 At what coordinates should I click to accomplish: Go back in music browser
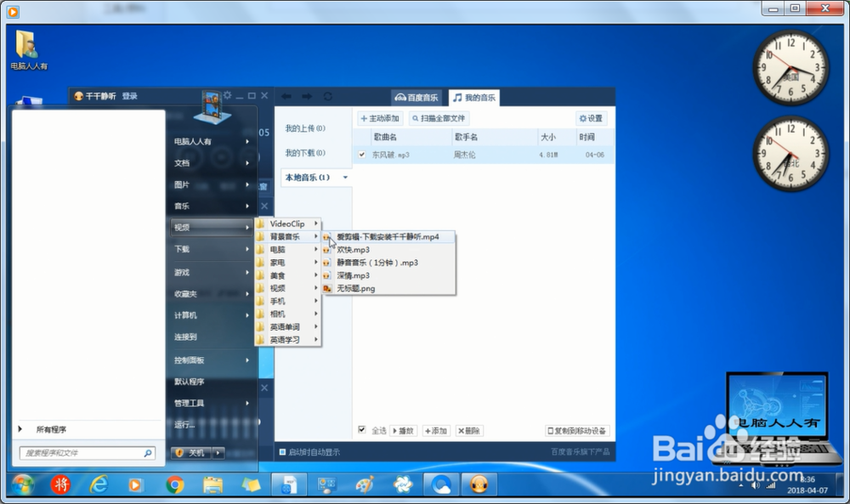tap(286, 96)
